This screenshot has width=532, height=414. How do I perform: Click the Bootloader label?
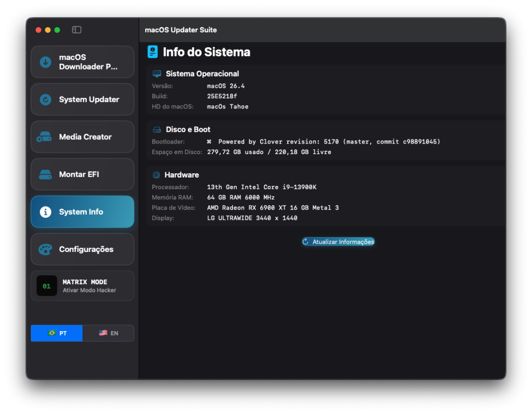pyautogui.click(x=168, y=142)
